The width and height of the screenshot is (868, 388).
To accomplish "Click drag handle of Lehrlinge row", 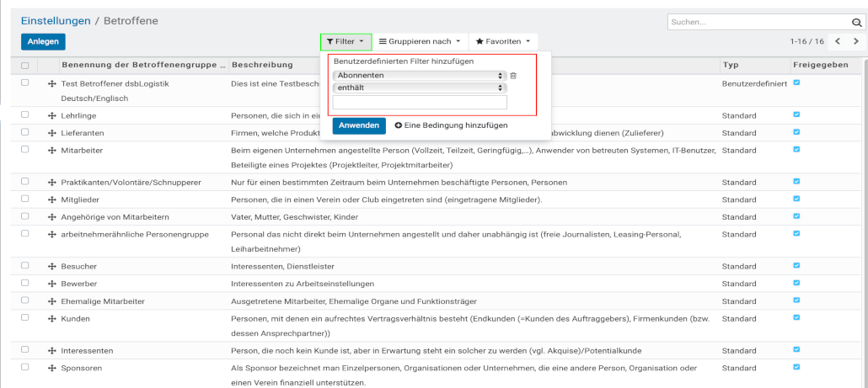I will (52, 115).
